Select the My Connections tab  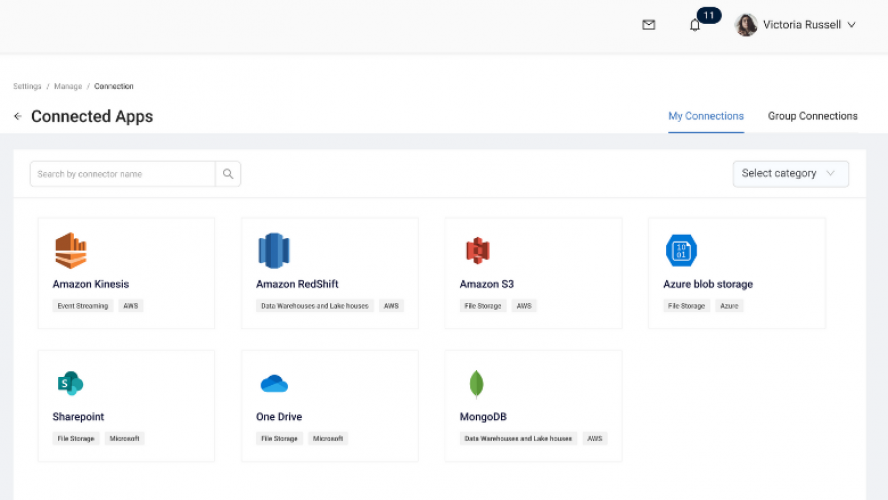(x=706, y=116)
